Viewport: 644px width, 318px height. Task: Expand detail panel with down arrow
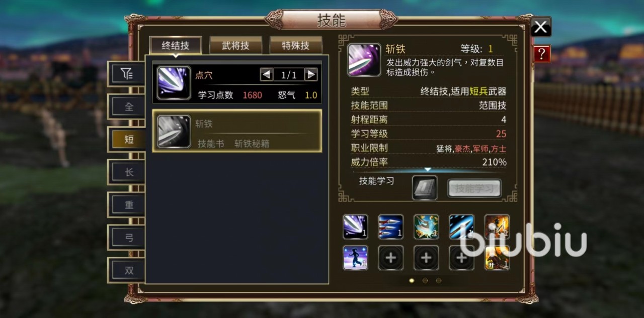(428, 170)
